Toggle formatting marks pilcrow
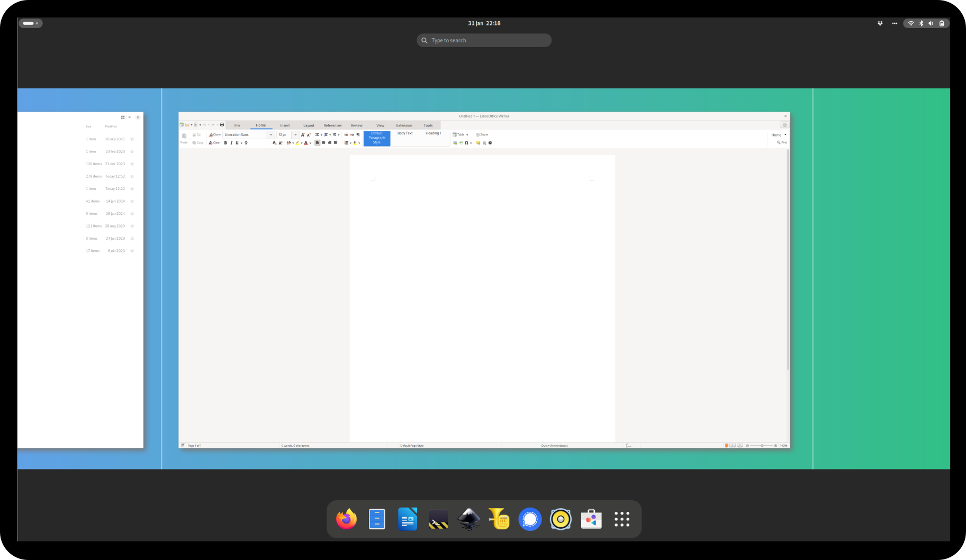Viewport: 966px width, 560px height. (358, 134)
